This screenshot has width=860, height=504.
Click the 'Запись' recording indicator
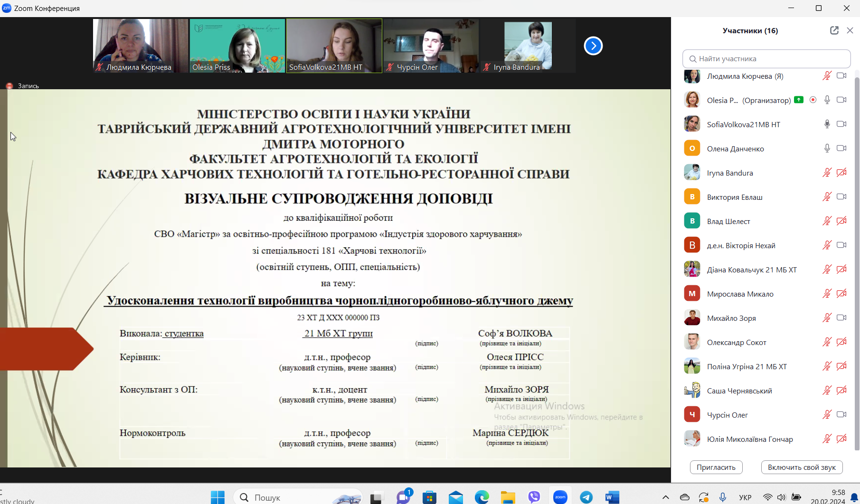(22, 86)
